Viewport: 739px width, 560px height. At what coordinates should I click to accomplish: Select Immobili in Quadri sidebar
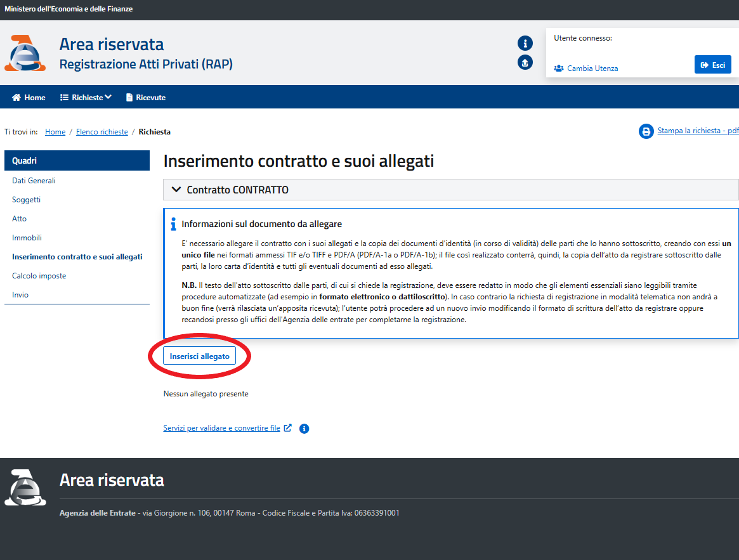click(27, 238)
